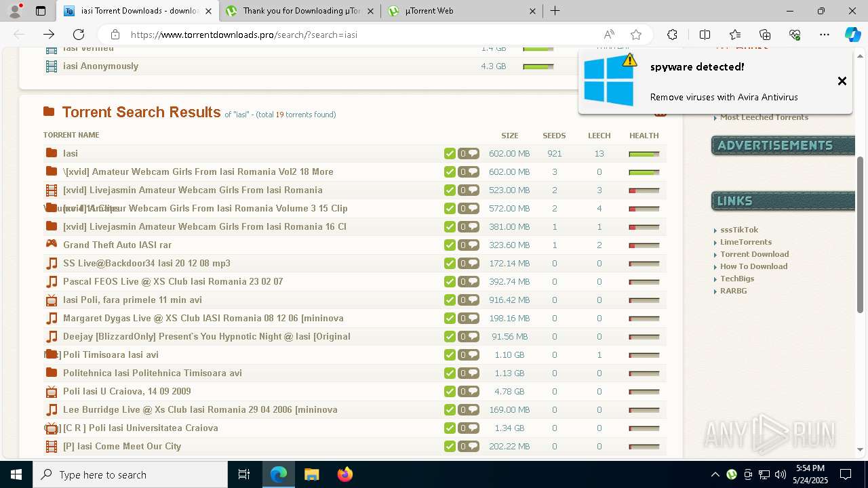Open the profile avatar icon
This screenshot has width=868, height=488.
point(15,11)
